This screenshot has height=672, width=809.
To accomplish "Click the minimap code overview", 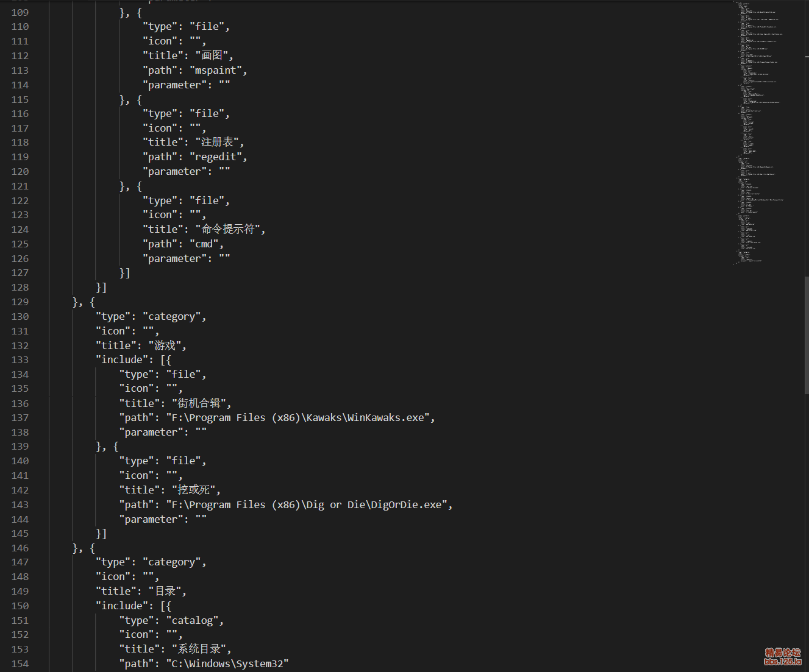I will tap(759, 133).
